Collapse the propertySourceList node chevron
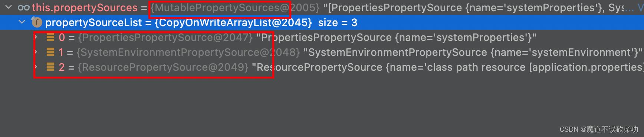The width and height of the screenshot is (644, 137). pyautogui.click(x=22, y=22)
